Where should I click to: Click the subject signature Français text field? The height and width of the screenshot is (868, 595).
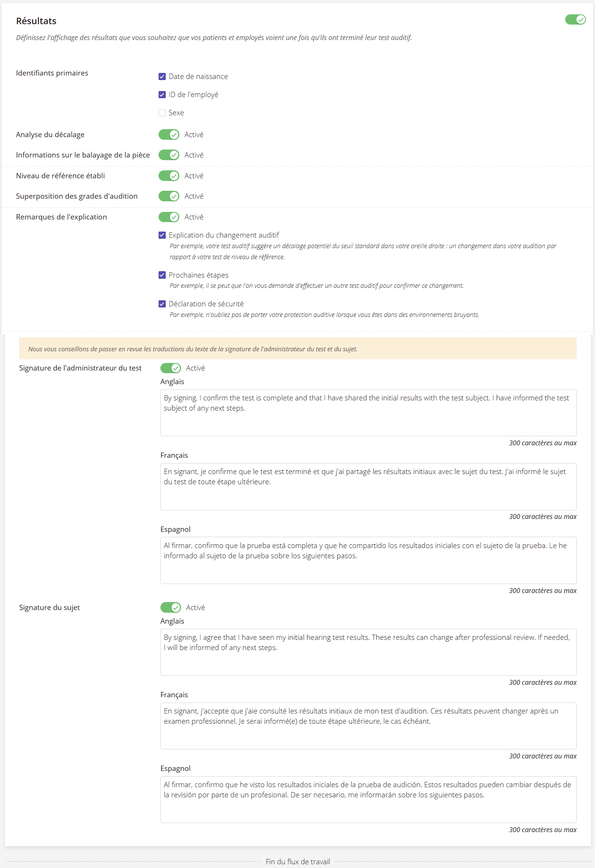tap(368, 726)
